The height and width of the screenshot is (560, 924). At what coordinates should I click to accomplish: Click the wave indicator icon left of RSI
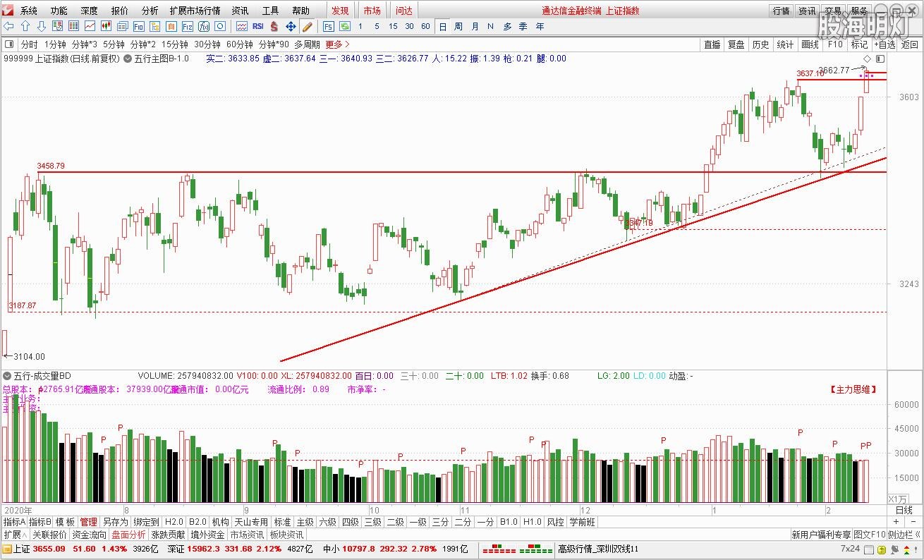(x=241, y=26)
